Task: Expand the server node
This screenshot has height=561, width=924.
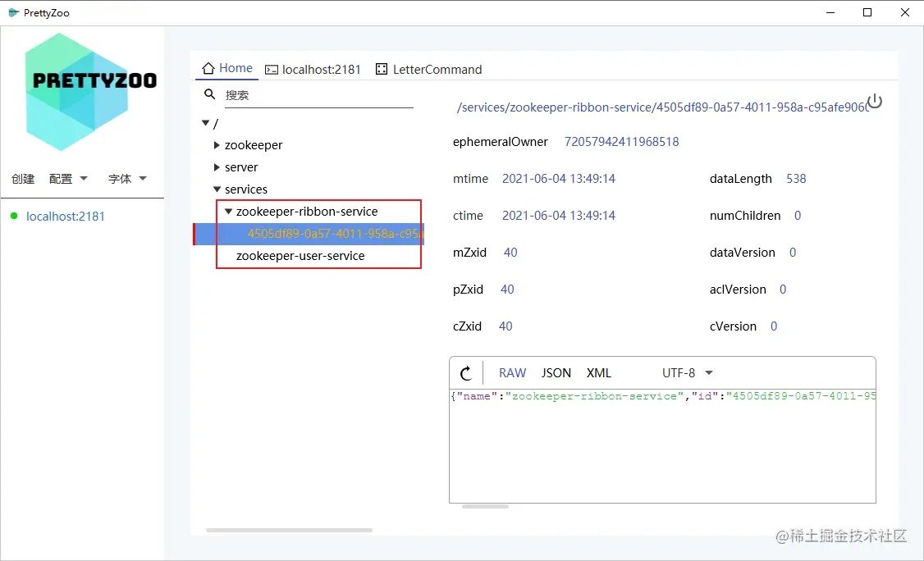Action: point(217,167)
